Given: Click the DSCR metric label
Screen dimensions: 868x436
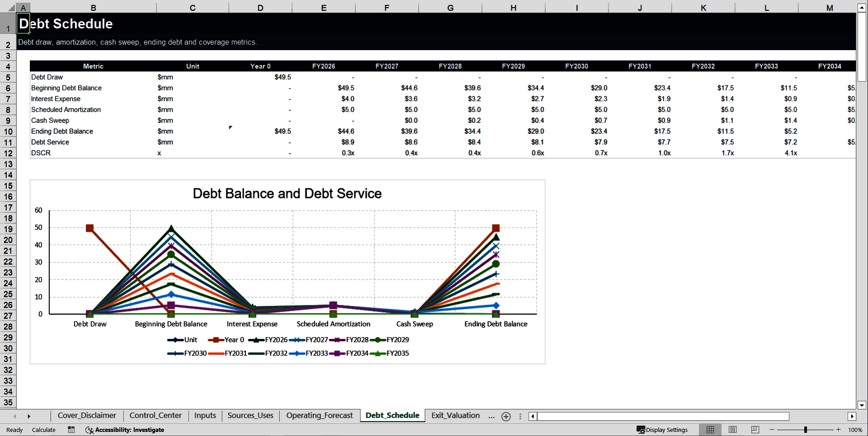Looking at the screenshot, I should pyautogui.click(x=41, y=153).
